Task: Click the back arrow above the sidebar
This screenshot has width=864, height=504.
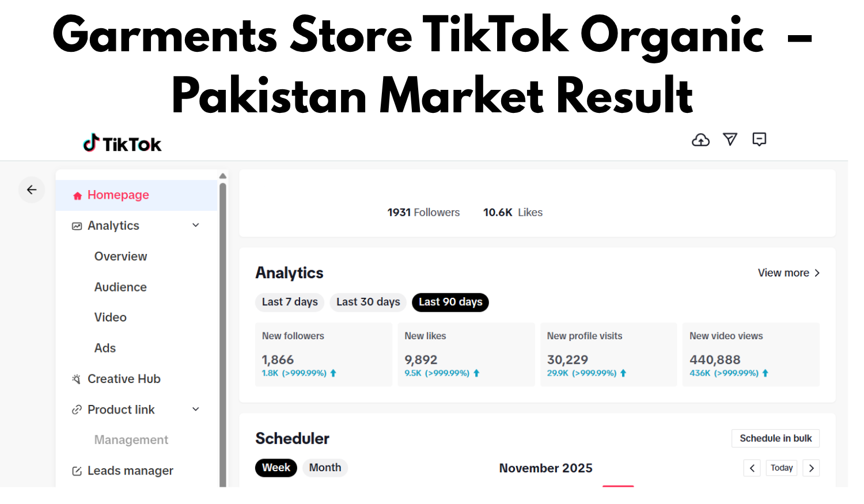Action: click(32, 190)
